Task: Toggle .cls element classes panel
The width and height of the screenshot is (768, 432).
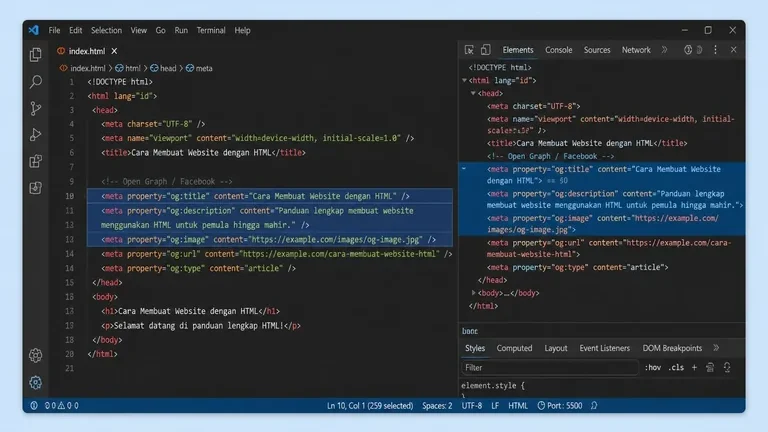Action: coord(676,367)
